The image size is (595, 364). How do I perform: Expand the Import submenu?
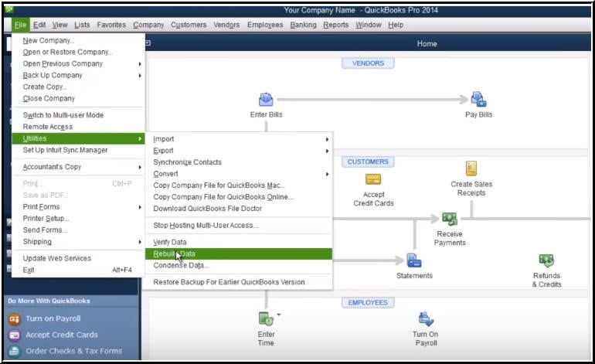click(327, 139)
